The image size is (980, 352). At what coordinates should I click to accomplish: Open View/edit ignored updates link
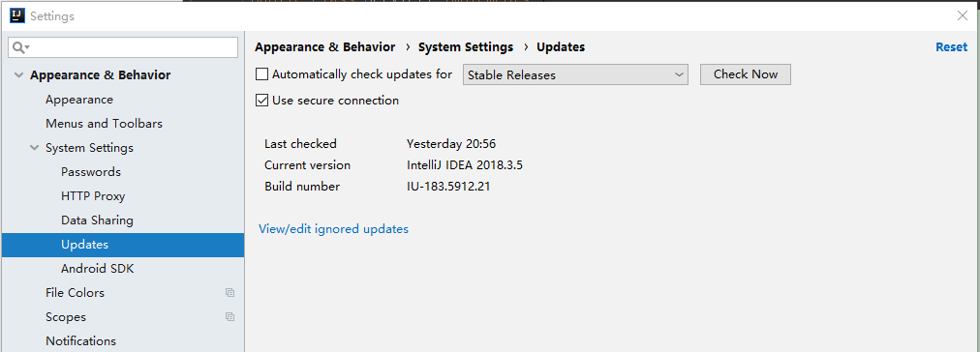(333, 229)
